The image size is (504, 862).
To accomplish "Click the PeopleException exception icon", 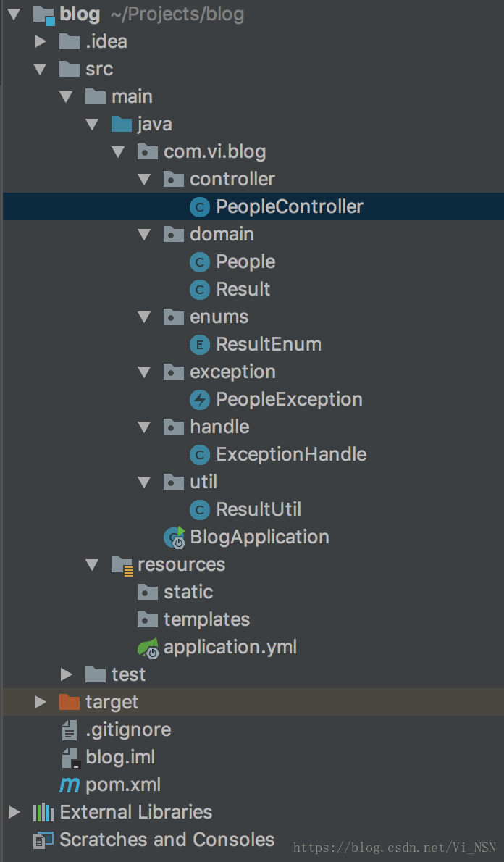I will (x=199, y=400).
